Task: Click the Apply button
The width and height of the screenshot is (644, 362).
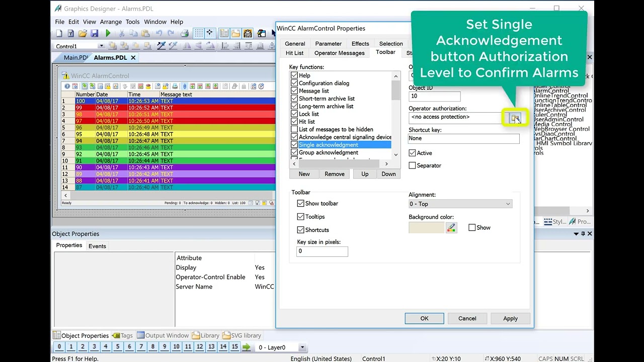Action: point(510,318)
